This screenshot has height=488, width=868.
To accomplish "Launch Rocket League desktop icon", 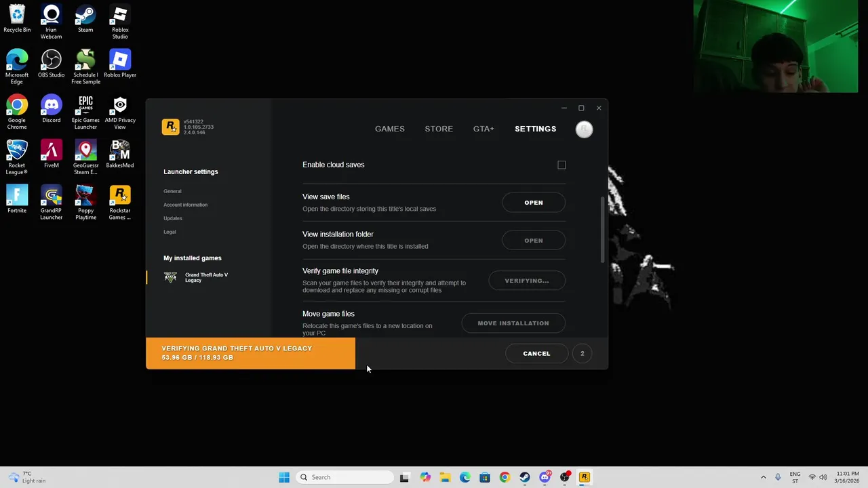I will pos(17,157).
